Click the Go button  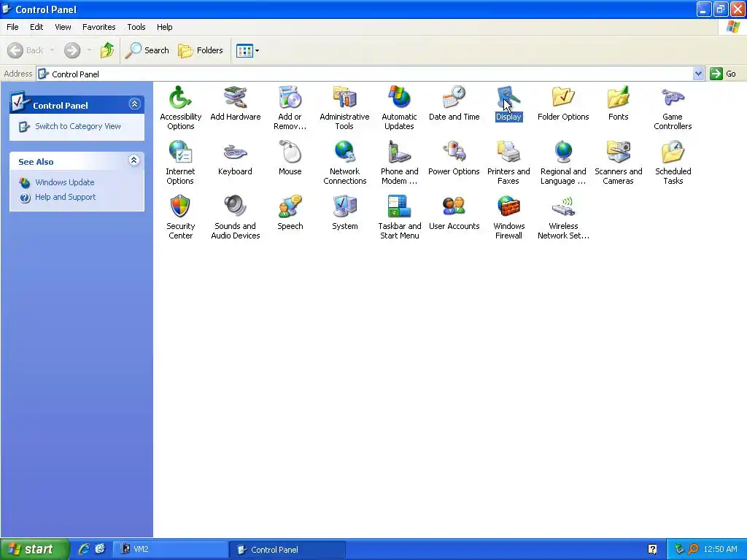point(723,74)
